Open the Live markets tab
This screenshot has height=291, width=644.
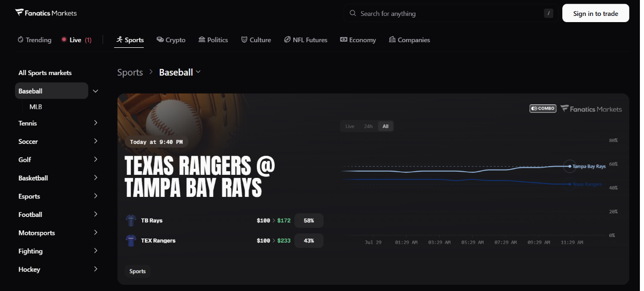(76, 40)
